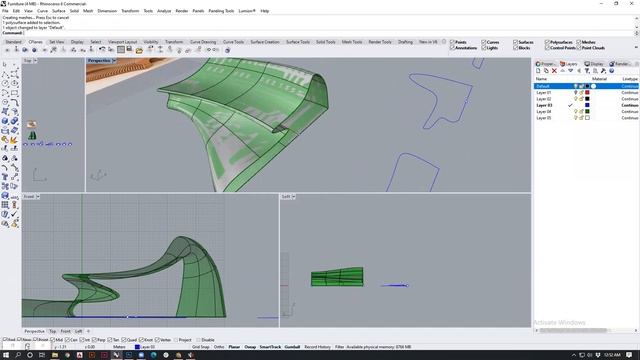Toggle Osnap in status bar
This screenshot has width=640, height=360.
point(250,347)
